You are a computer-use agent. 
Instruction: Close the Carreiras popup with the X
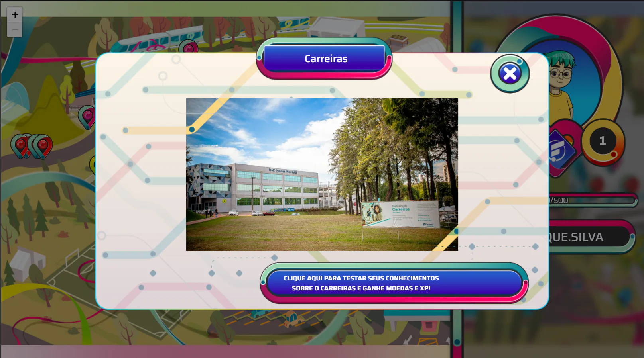tap(510, 74)
